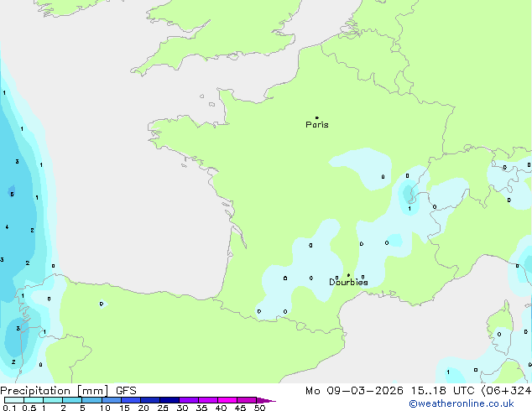Click the word Precipitation in the title
532x411 pixels.
[x=35, y=391]
